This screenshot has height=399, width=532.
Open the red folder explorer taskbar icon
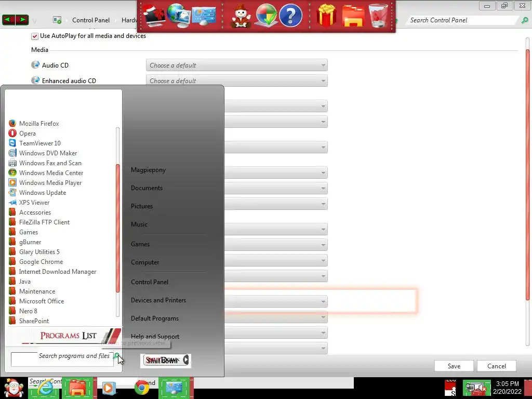[x=78, y=388]
